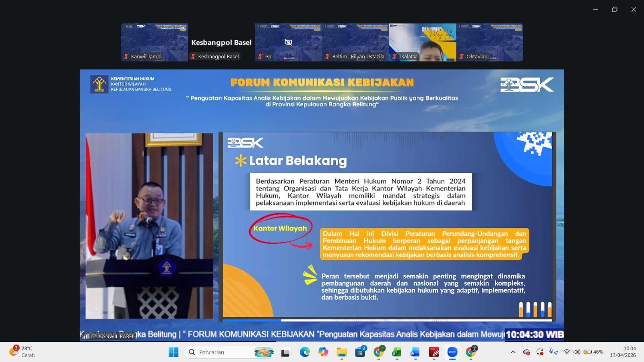Open the Foxit PDF app
Image resolution: width=644 pixels, height=362 pixels.
(433, 352)
